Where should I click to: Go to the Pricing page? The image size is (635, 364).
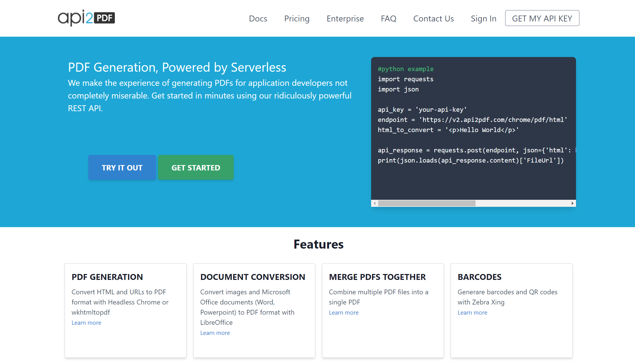(x=297, y=18)
